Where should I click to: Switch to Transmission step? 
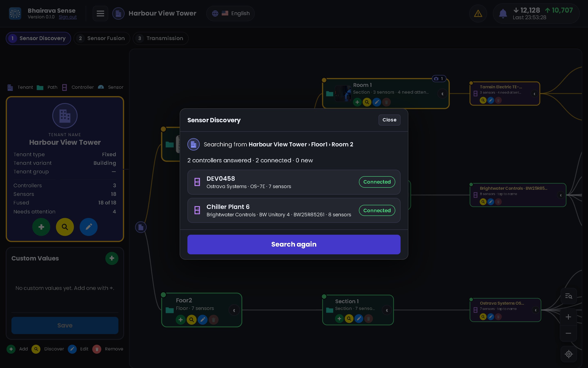pos(161,38)
